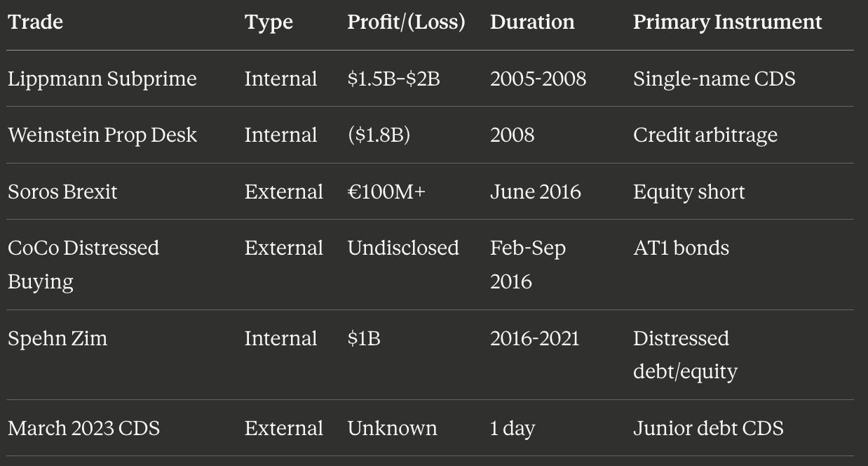
Task: Select the March 2023 CDS cell
Action: tap(83, 428)
